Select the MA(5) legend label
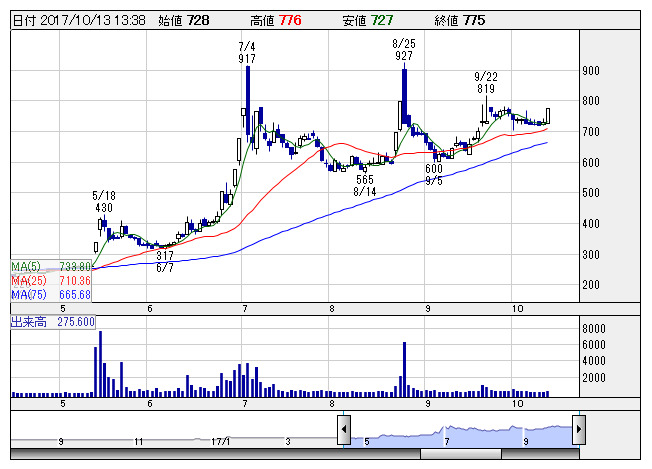Screen dimensions: 652x469 coord(51,267)
